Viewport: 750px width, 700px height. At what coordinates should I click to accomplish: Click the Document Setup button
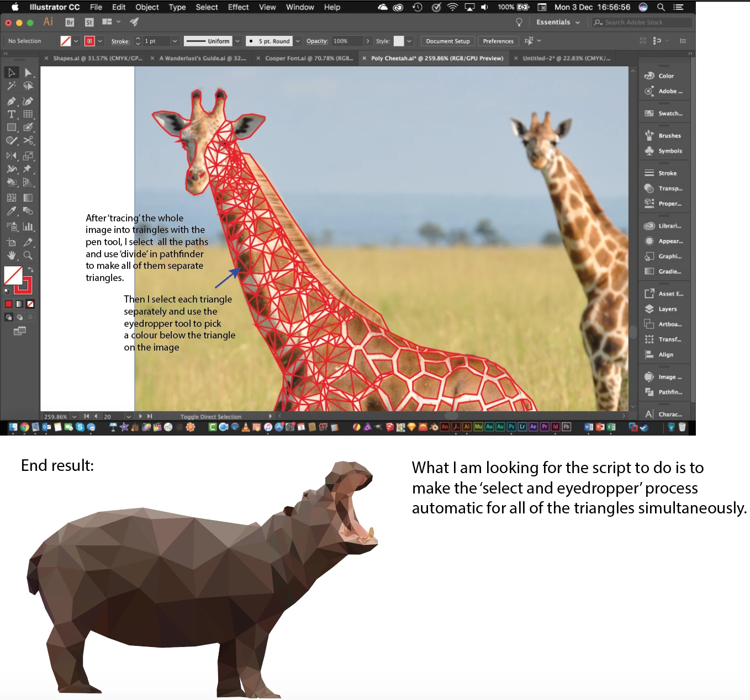click(447, 41)
